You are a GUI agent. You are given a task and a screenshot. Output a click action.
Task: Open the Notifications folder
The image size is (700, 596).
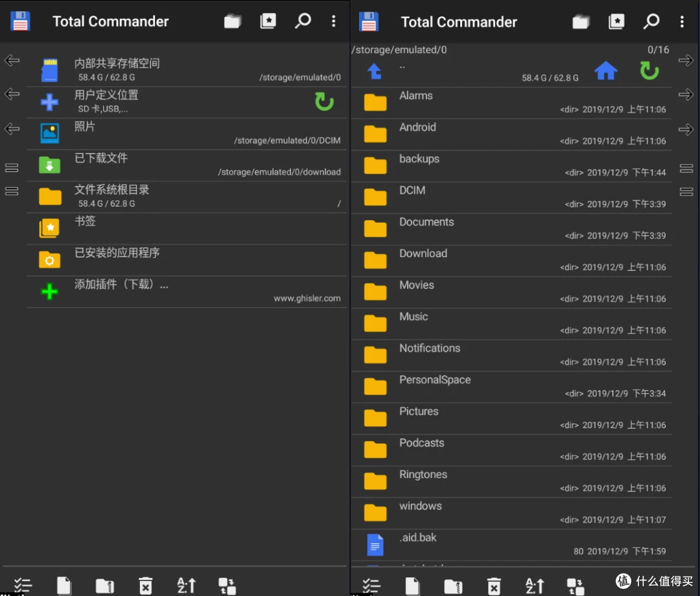tap(511, 356)
